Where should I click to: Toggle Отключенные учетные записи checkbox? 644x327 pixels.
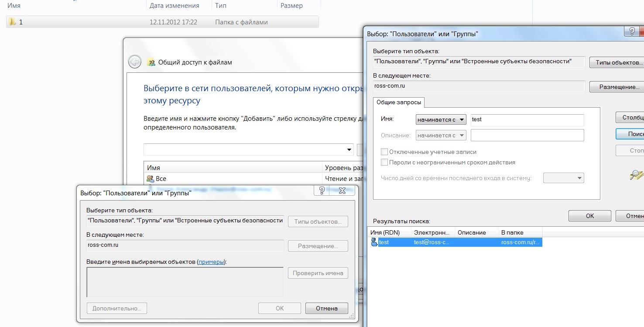pos(384,152)
